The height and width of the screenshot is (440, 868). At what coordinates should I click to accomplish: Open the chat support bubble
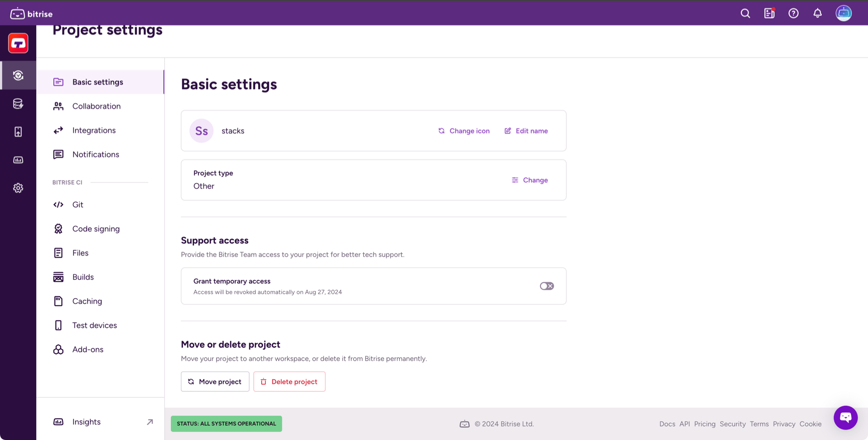pyautogui.click(x=845, y=417)
